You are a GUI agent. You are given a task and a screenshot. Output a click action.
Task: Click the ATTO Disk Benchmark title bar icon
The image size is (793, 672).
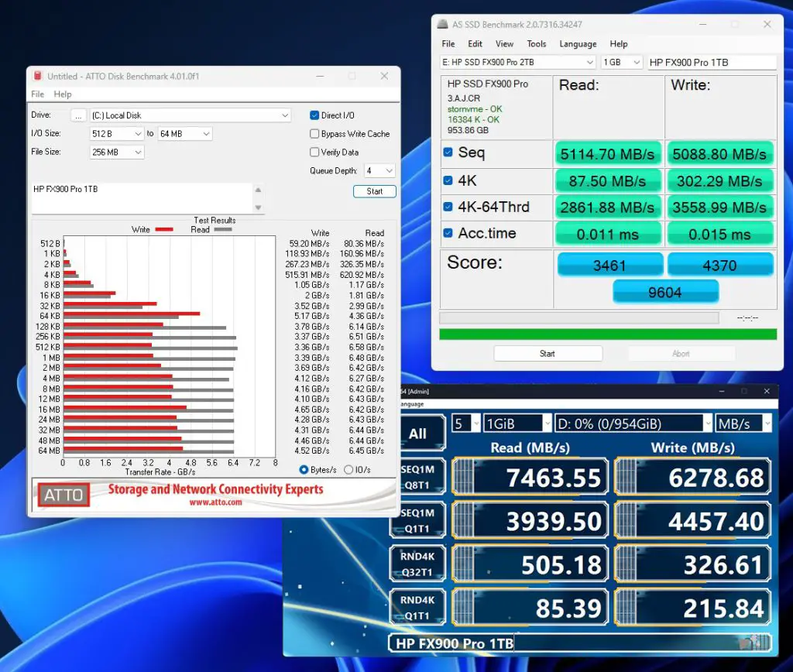coord(37,77)
